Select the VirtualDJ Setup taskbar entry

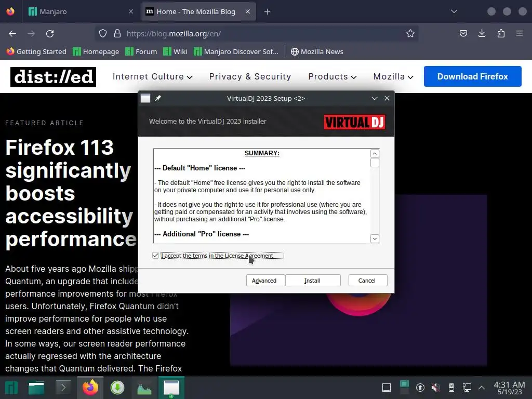[171, 388]
